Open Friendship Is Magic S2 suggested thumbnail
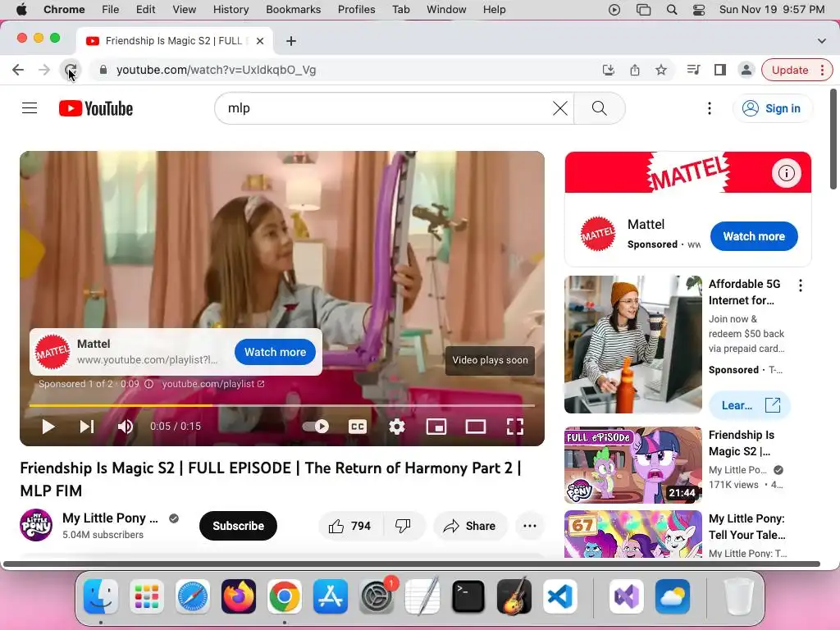This screenshot has width=840, height=630. pyautogui.click(x=632, y=465)
